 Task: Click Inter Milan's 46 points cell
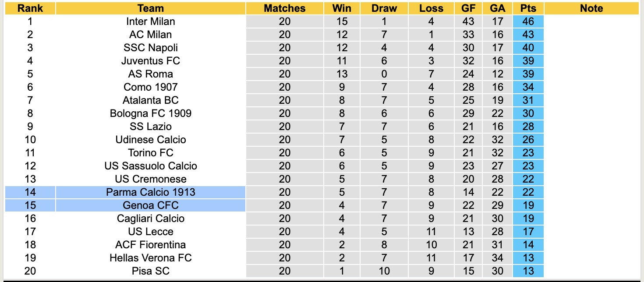point(528,21)
